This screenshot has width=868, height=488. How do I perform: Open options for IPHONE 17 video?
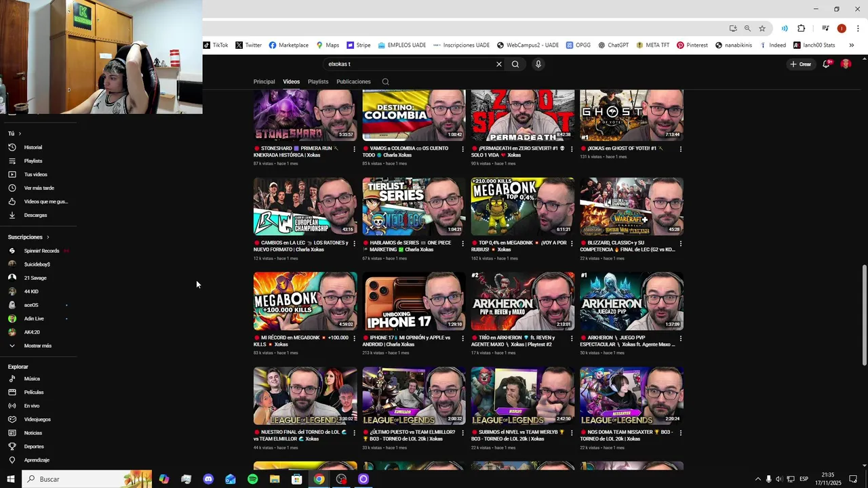pos(463,338)
